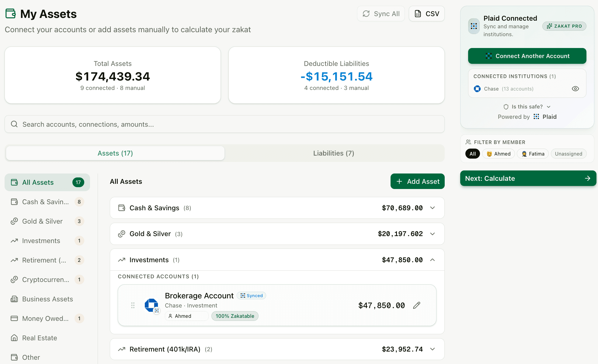Select the Ahmed member filter
Screen dimensions: 598x364
498,154
